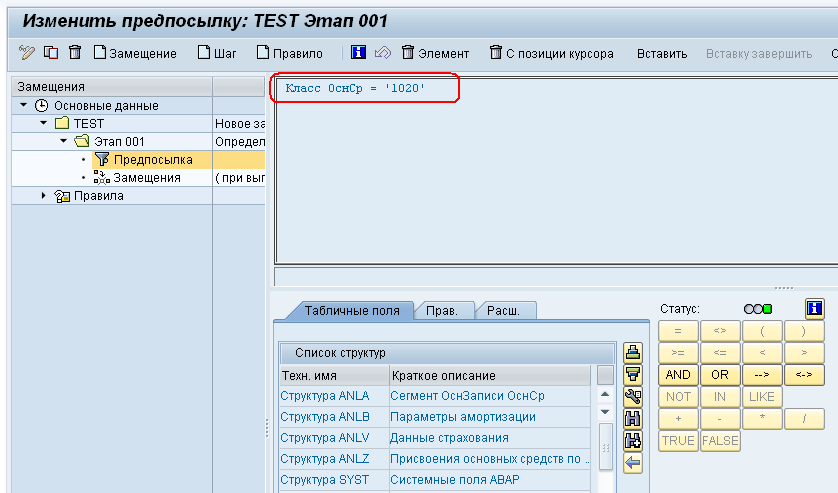This screenshot has width=838, height=493.
Task: Click into the condition editor text area
Action: (x=556, y=170)
